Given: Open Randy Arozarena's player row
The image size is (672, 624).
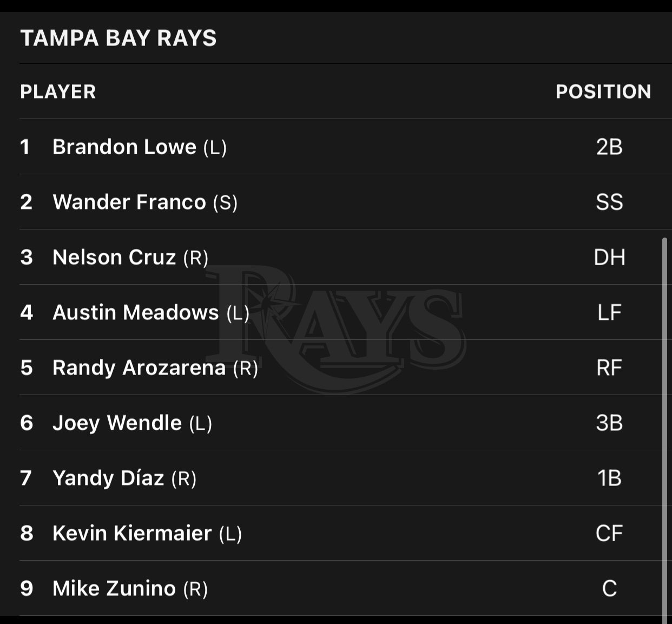Looking at the screenshot, I should (x=139, y=368).
